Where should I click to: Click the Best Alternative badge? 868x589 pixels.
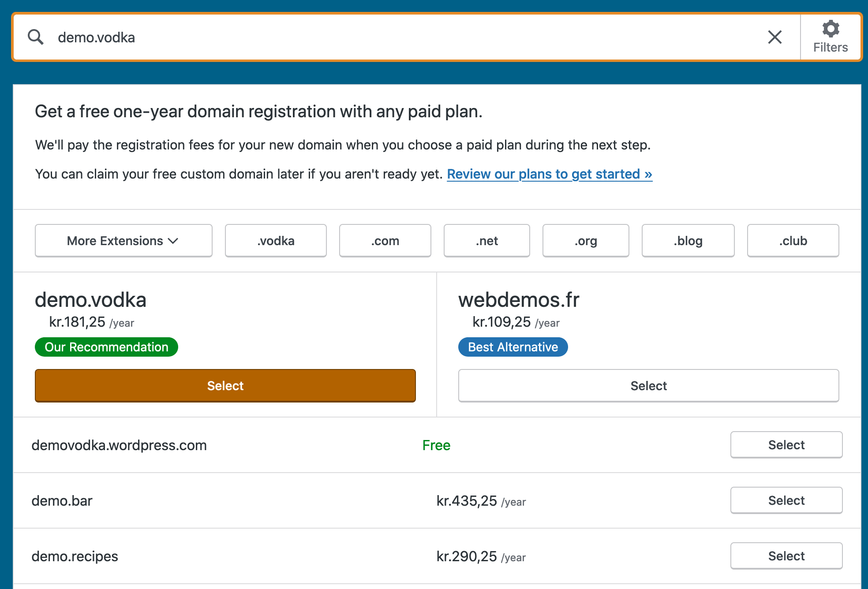point(513,347)
